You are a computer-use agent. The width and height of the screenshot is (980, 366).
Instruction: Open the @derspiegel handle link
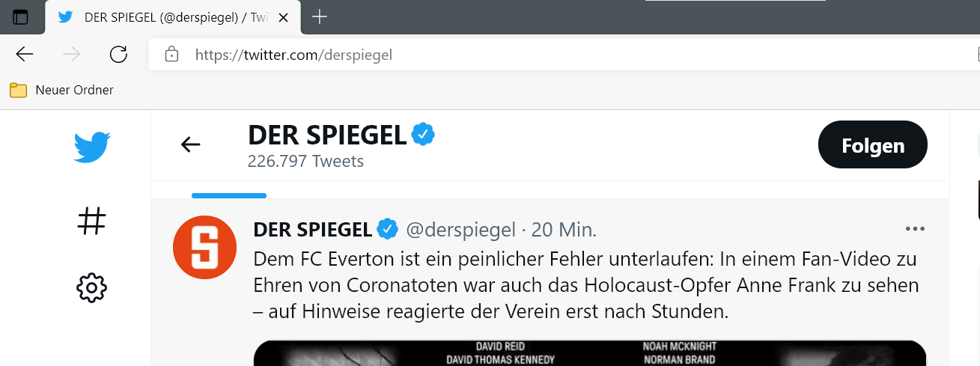[460, 229]
